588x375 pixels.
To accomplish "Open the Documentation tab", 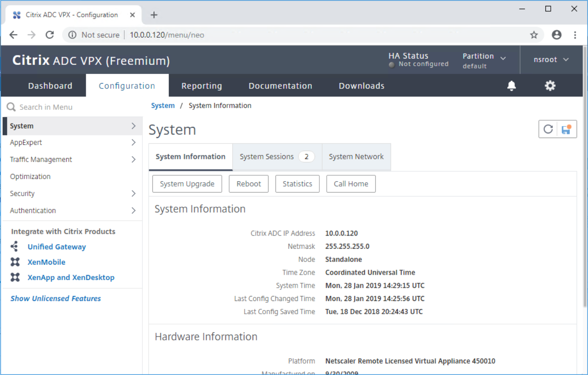I will [x=280, y=86].
